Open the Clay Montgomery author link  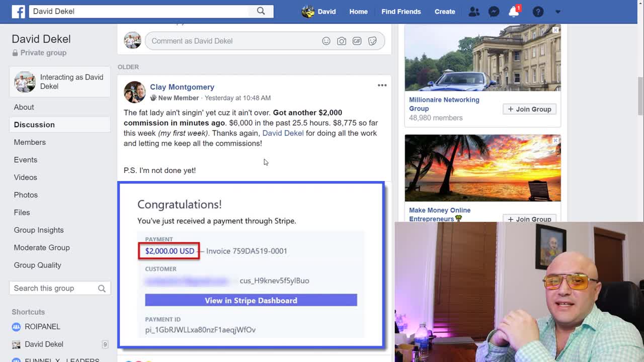coord(182,87)
